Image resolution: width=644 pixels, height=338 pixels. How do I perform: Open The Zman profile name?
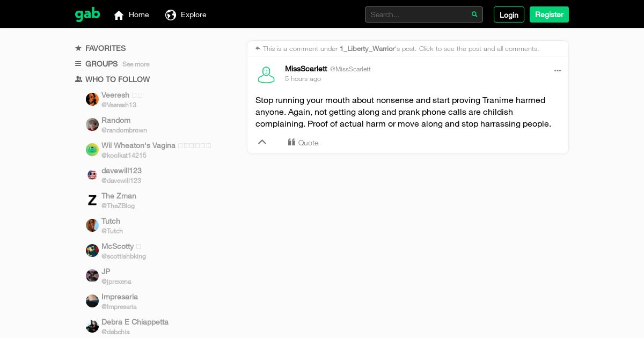point(119,196)
